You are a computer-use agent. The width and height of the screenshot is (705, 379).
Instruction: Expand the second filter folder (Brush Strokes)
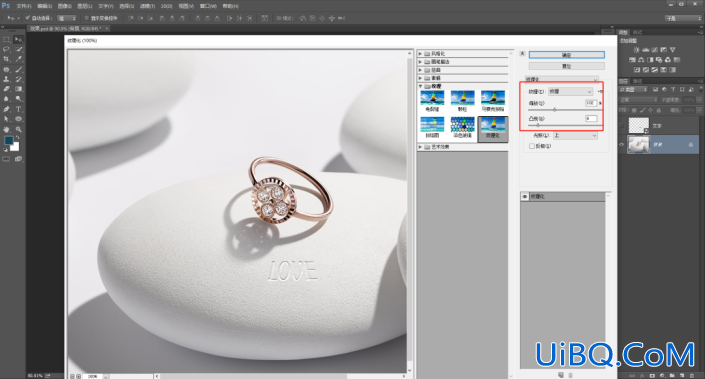click(420, 62)
